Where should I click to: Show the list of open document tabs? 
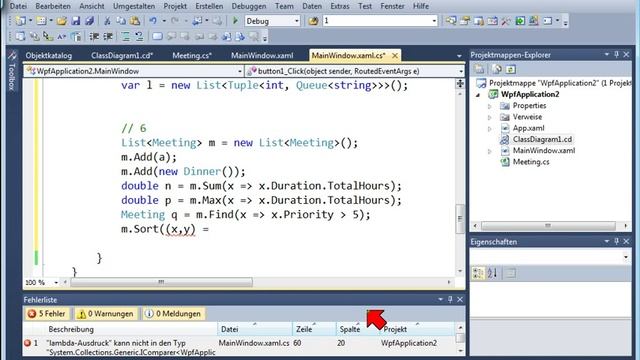coord(459,56)
